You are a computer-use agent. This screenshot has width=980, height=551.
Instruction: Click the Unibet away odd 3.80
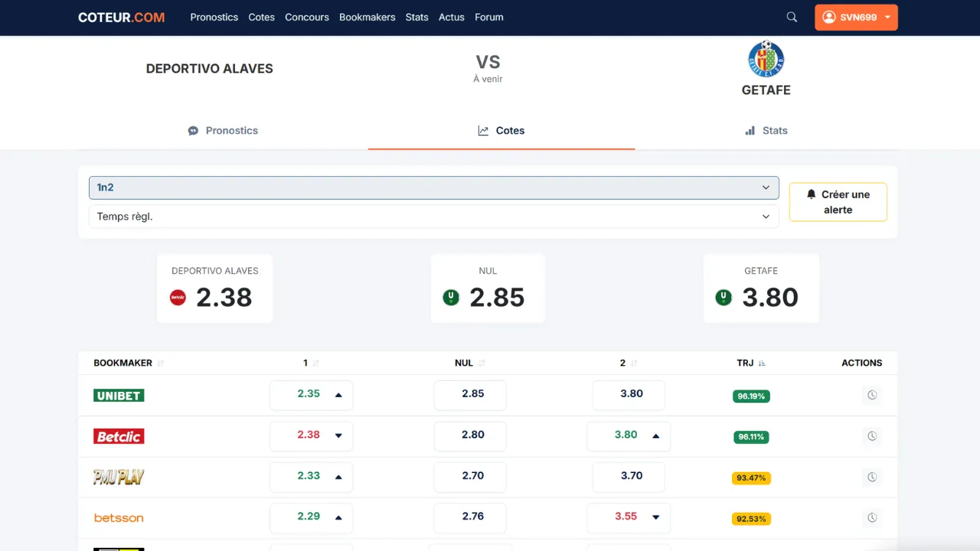click(x=629, y=395)
